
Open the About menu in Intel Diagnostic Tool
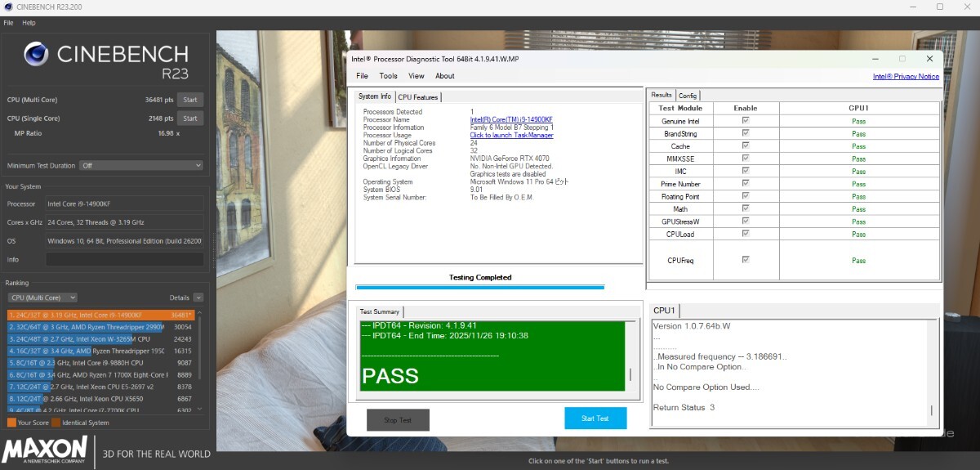pyautogui.click(x=445, y=76)
